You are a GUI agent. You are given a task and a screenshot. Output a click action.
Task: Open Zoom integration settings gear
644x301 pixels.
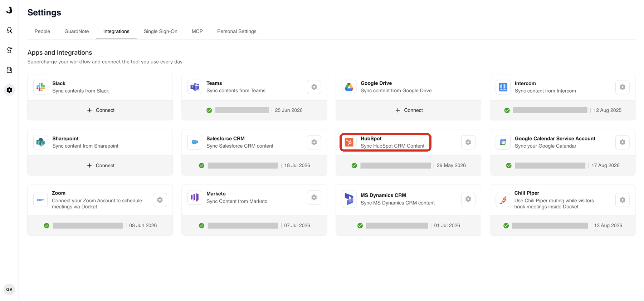point(160,200)
